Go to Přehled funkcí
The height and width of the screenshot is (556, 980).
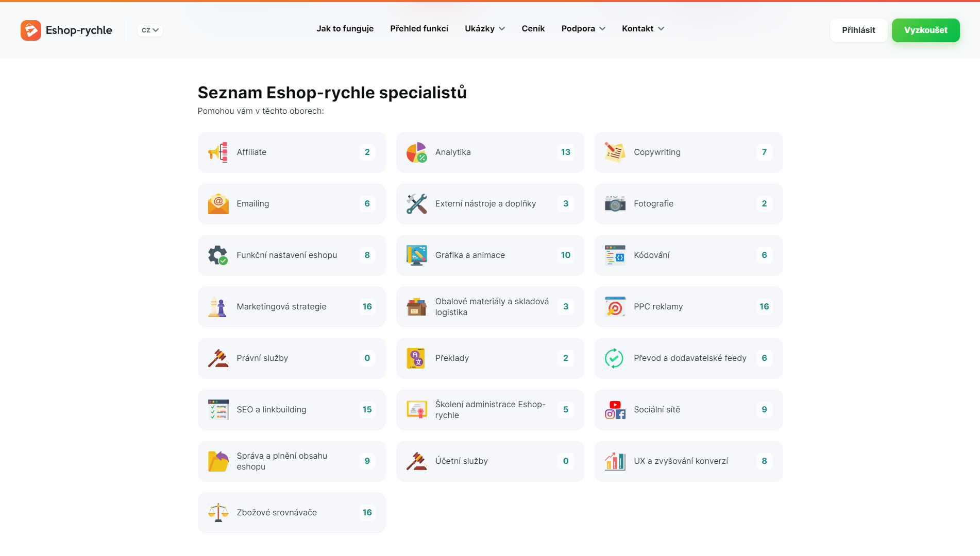[419, 29]
